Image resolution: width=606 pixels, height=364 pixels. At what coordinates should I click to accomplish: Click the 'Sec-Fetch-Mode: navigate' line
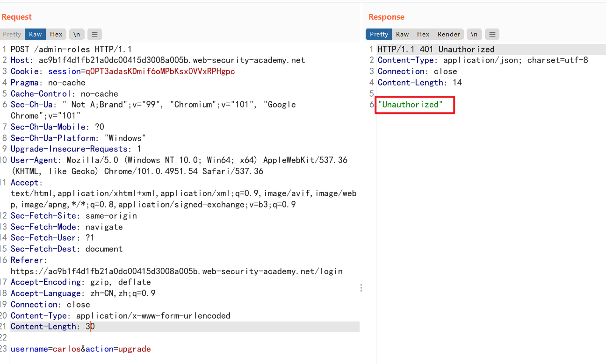67,227
